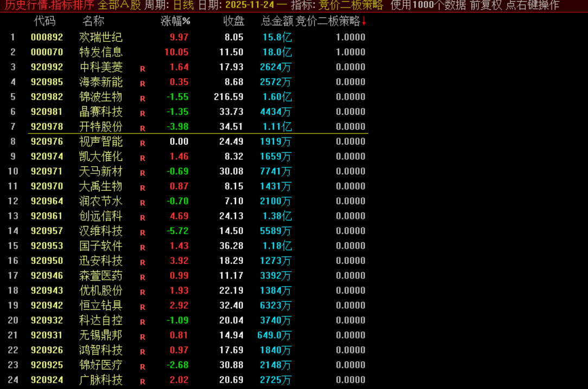The height and width of the screenshot is (389, 588).
Task: Select the R marker for 无锡鼎邦
Action: 143,337
